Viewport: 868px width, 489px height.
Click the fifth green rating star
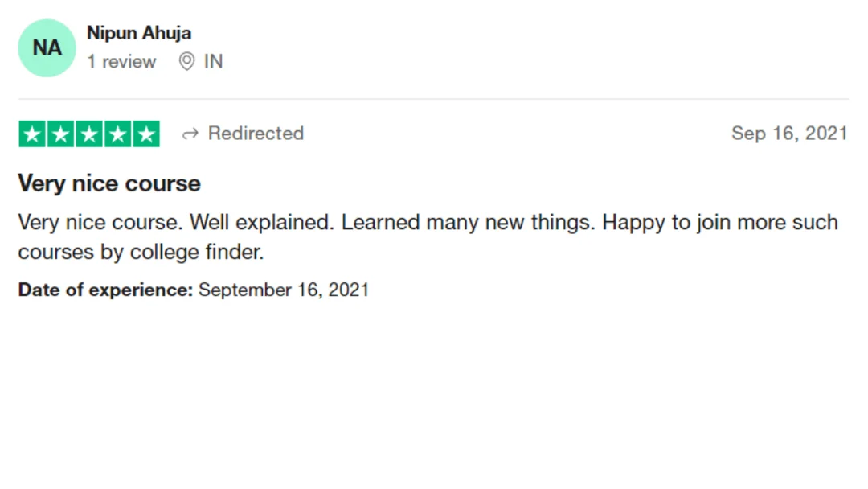coord(146,134)
